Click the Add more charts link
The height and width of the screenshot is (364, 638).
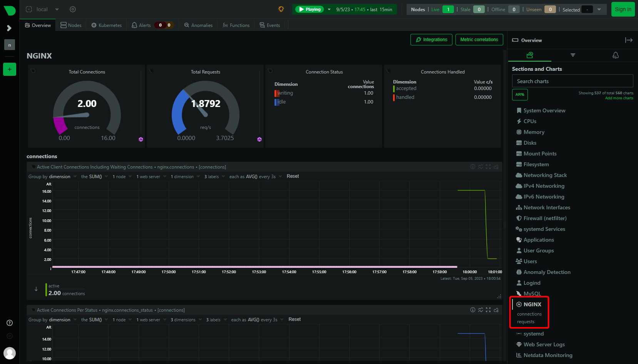(x=619, y=98)
